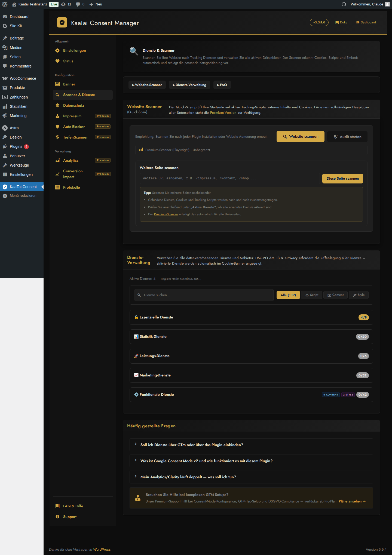
Task: Click the Impressum person icon
Action: [57, 116]
